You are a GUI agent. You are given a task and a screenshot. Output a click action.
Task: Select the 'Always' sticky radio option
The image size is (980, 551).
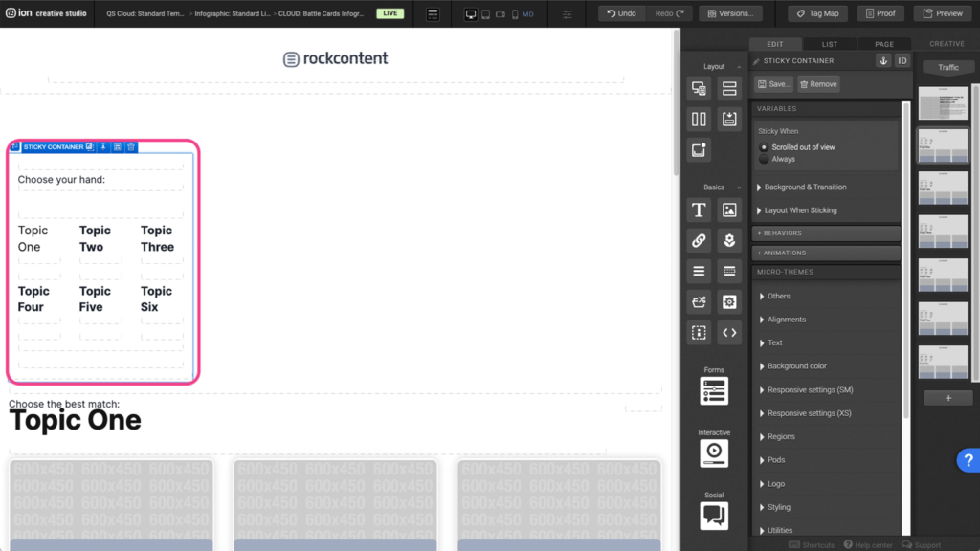pyautogui.click(x=764, y=160)
